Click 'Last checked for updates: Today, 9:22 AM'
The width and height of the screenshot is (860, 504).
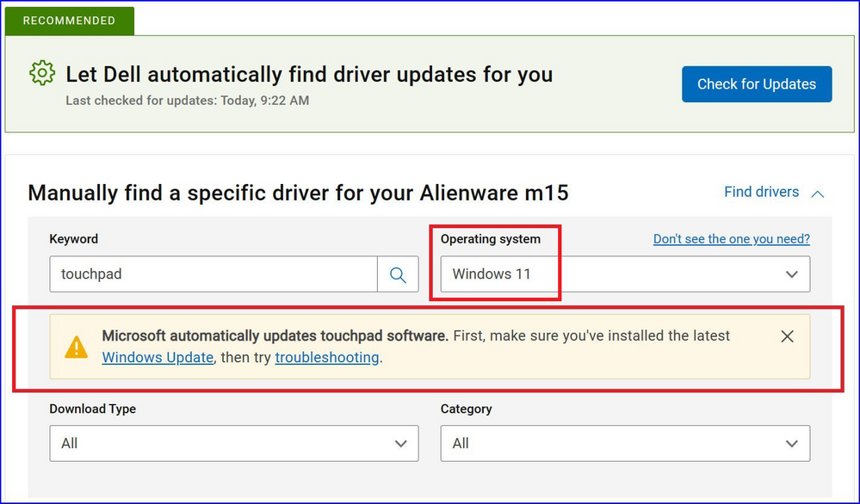188,101
